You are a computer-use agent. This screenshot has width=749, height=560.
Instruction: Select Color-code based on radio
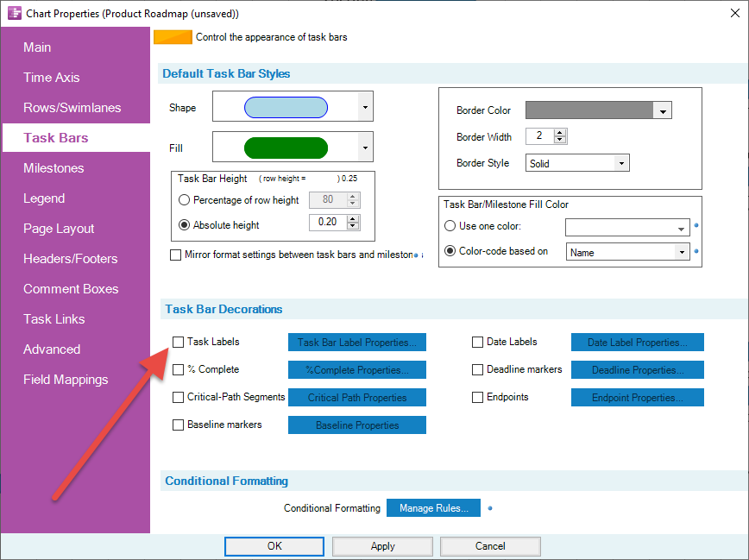tap(450, 251)
